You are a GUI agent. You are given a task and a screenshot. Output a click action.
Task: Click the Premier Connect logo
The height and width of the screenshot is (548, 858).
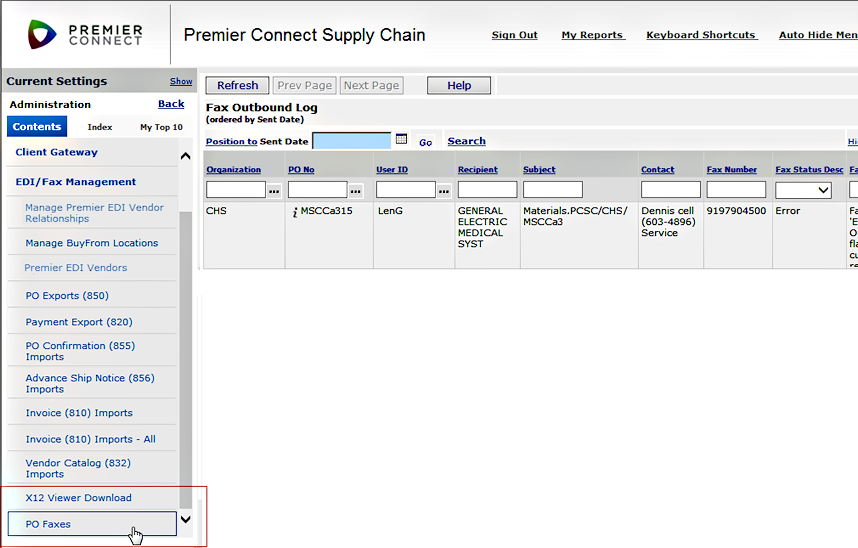(x=85, y=35)
